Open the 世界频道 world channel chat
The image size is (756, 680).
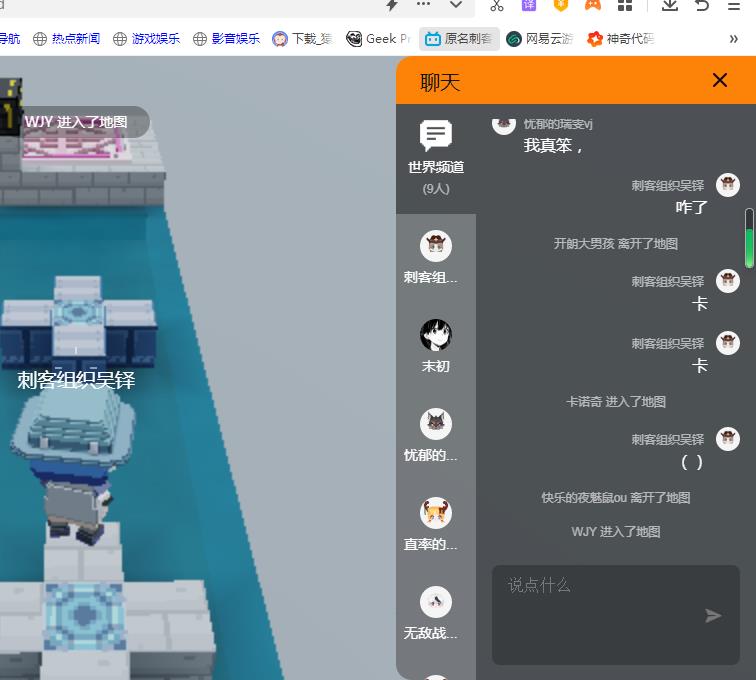pos(436,157)
